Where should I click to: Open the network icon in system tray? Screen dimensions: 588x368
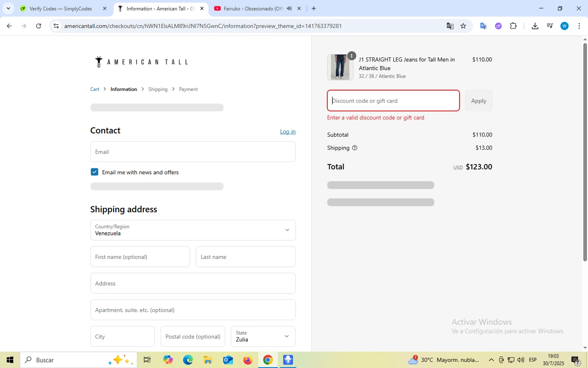pos(511,360)
